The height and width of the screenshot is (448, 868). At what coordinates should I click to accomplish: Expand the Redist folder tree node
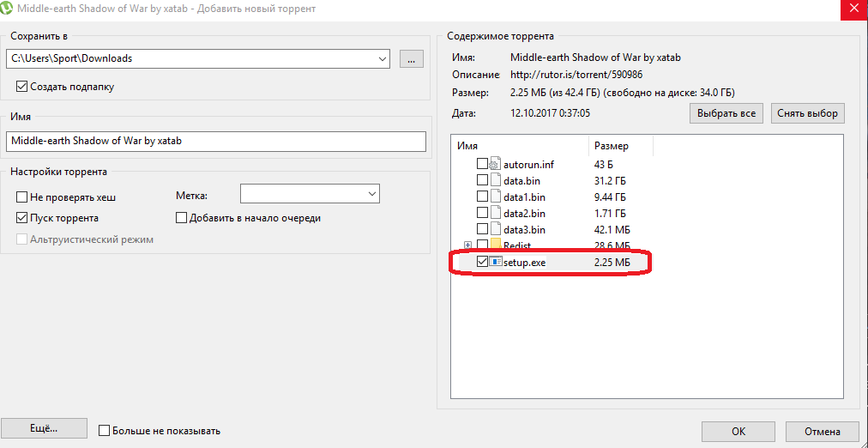pos(467,246)
